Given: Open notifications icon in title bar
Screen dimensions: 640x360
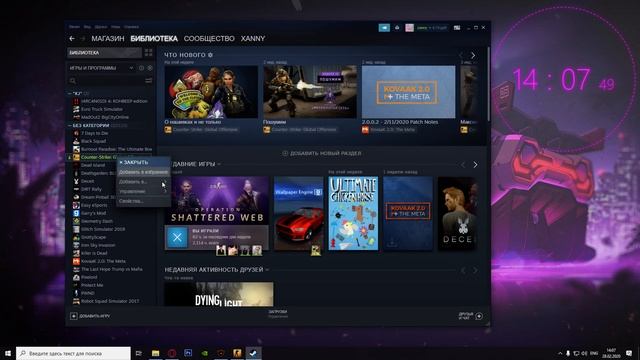Looking at the screenshot, I should point(397,27).
